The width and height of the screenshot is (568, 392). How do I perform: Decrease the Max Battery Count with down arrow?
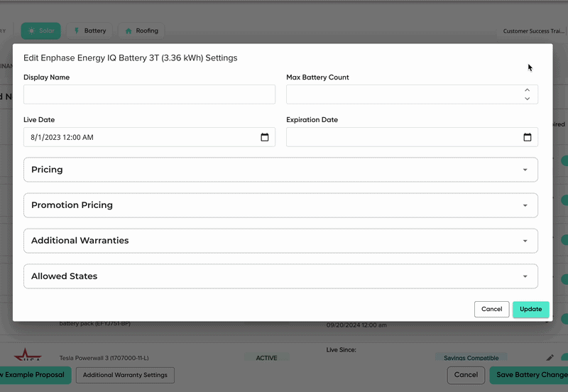528,99
